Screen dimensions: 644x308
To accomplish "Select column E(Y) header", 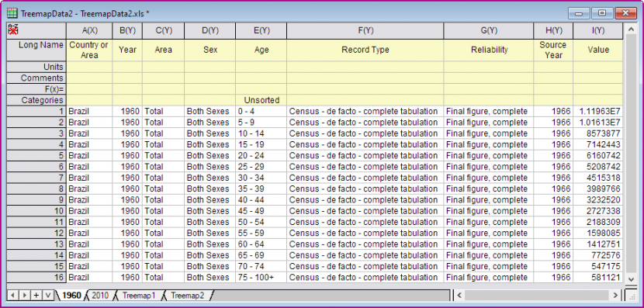I will (261, 30).
